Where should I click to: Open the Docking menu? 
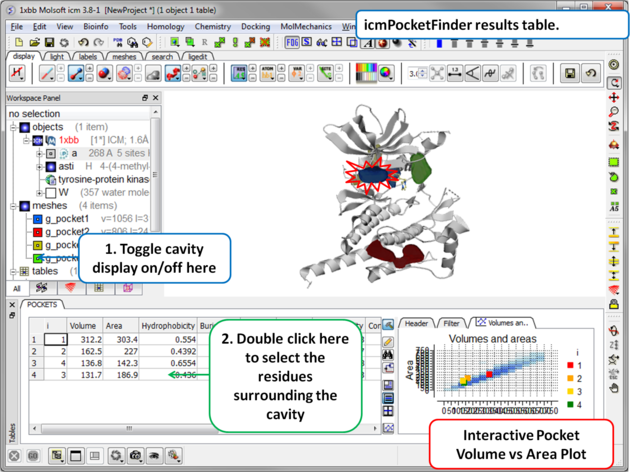coord(255,27)
